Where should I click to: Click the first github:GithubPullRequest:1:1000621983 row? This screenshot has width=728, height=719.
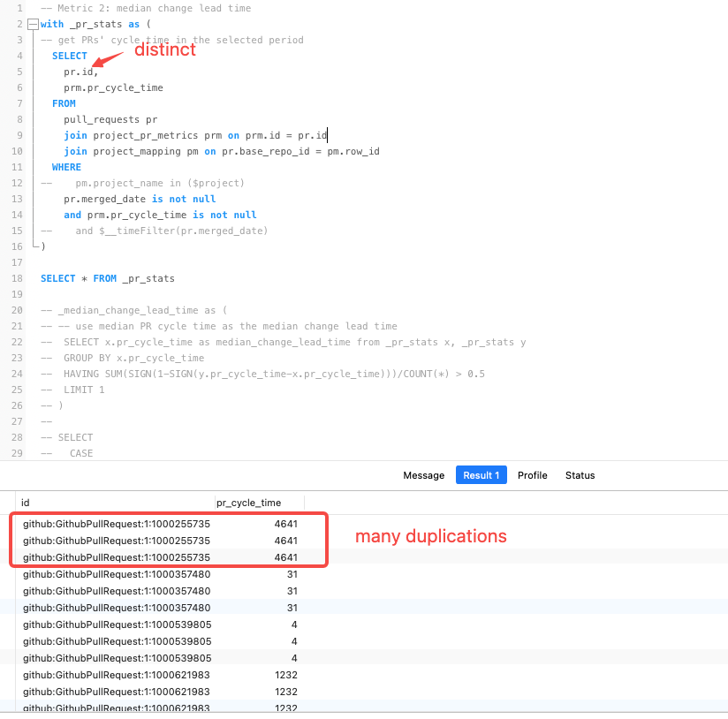[x=117, y=675]
